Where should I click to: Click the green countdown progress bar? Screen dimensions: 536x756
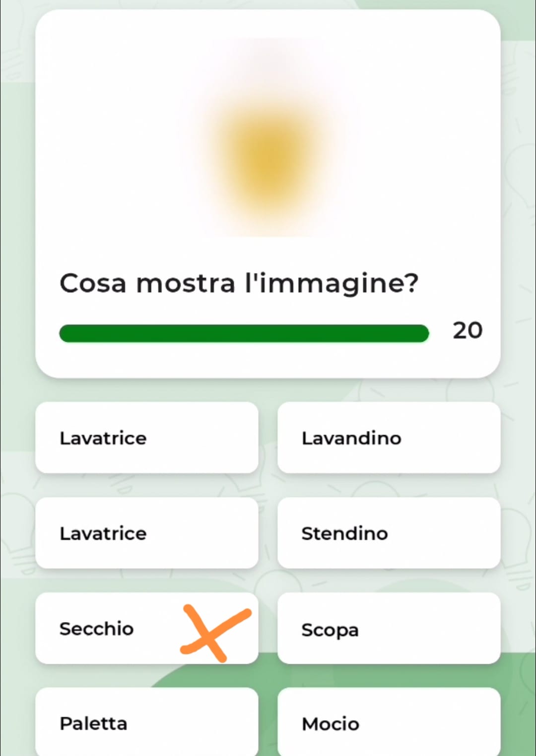(x=244, y=333)
